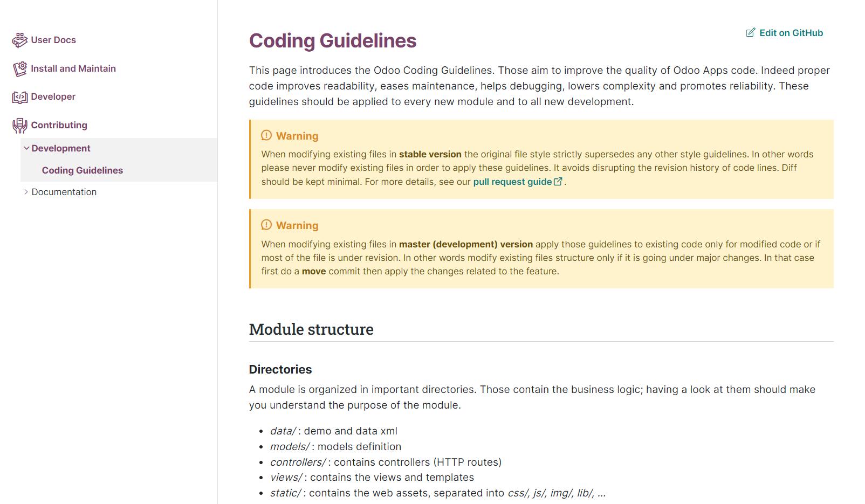Click the master version Warning exclamation icon
The image size is (865, 504).
point(266,225)
